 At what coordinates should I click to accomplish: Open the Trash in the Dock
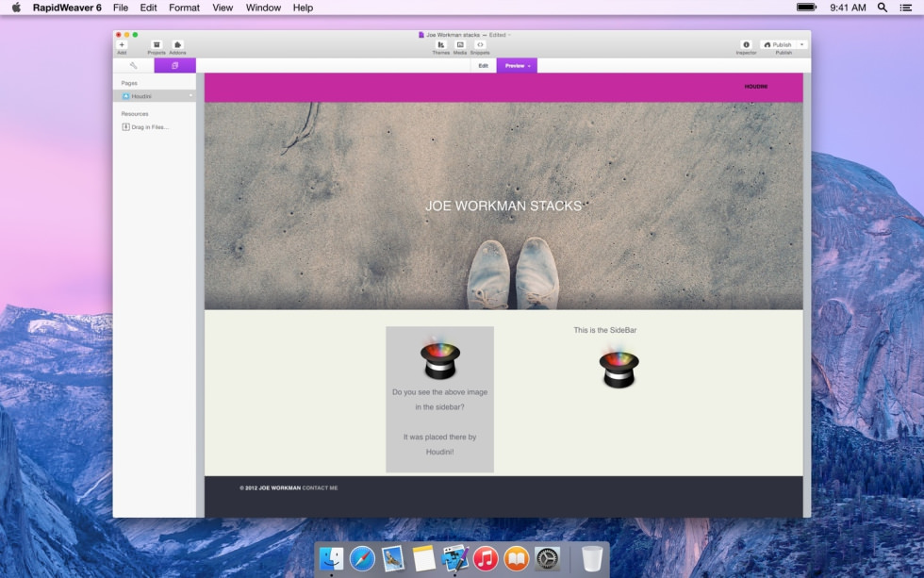[592, 558]
